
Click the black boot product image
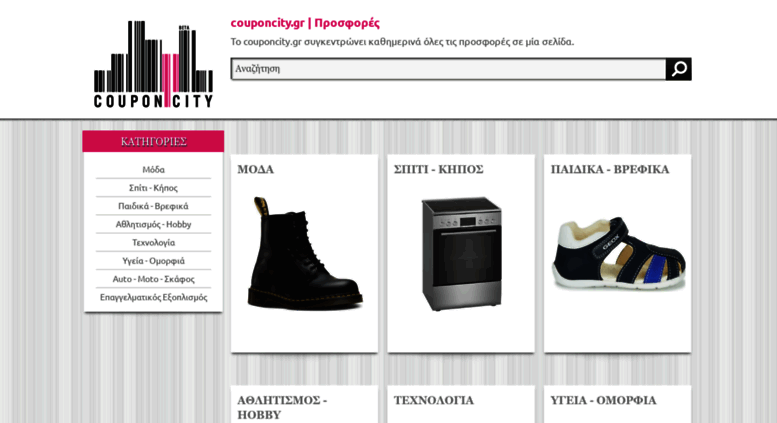coord(305,254)
